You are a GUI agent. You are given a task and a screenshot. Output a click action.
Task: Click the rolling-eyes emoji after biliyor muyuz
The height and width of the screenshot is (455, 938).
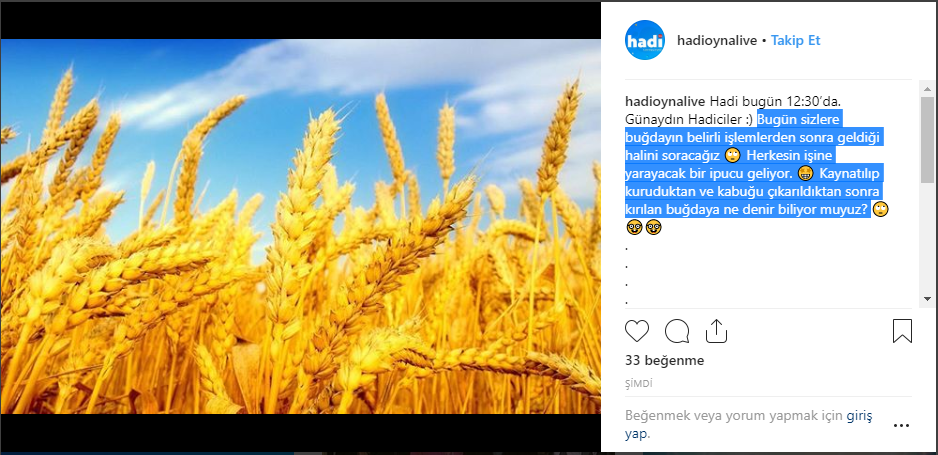pyautogui.click(x=881, y=210)
